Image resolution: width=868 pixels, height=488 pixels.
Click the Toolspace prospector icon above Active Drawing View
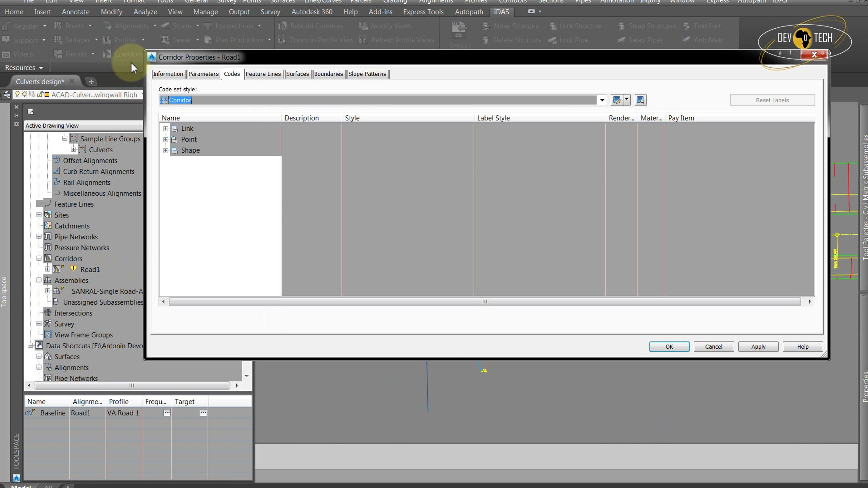(30, 111)
